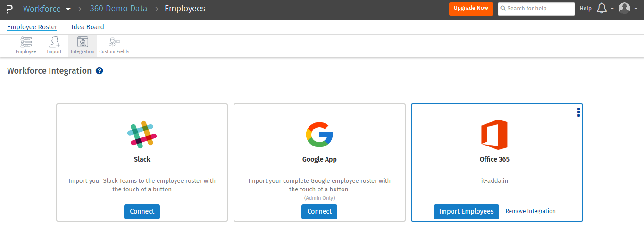Switch to the Idea Board tab
644x240 pixels.
click(88, 27)
